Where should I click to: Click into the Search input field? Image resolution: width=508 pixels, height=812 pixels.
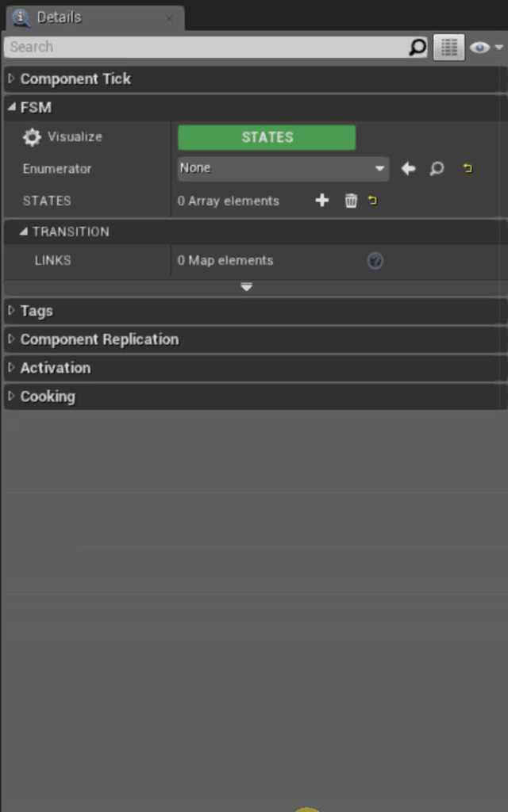(206, 48)
